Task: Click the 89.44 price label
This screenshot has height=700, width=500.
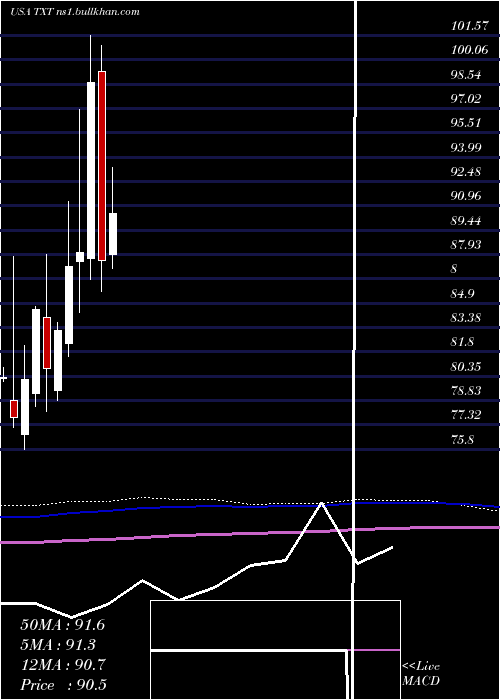Action: 466,220
